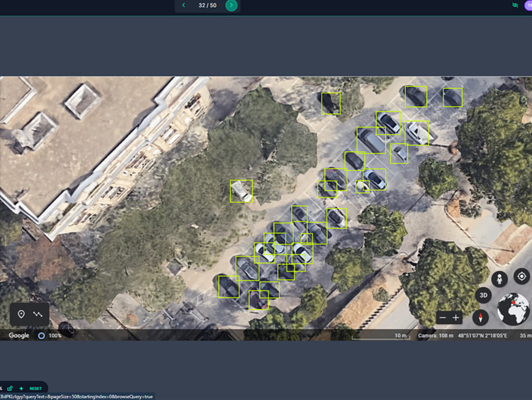The width and height of the screenshot is (532, 400).
Task: Toggle annotation visibility with the eye-slash icon
Action: point(2,388)
